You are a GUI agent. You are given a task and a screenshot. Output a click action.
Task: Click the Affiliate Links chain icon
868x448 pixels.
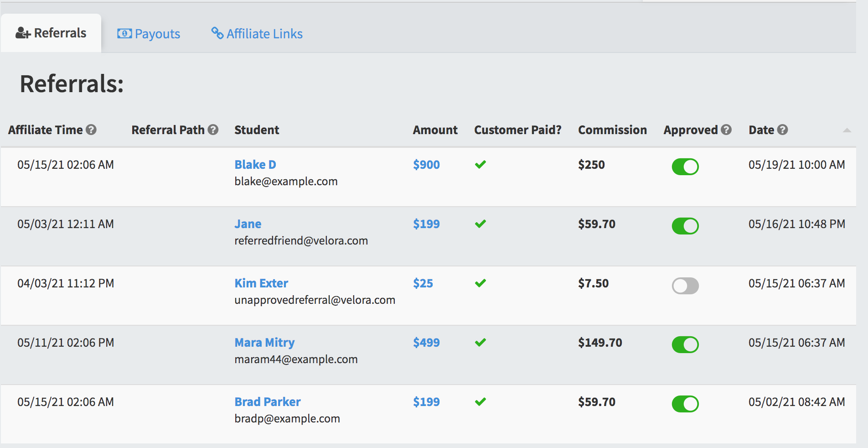(x=217, y=33)
